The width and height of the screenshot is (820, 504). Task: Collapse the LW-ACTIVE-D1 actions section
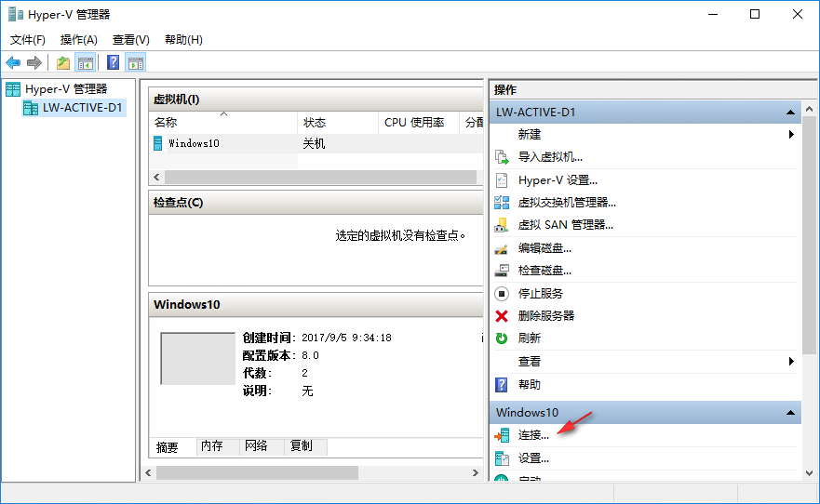tap(790, 113)
